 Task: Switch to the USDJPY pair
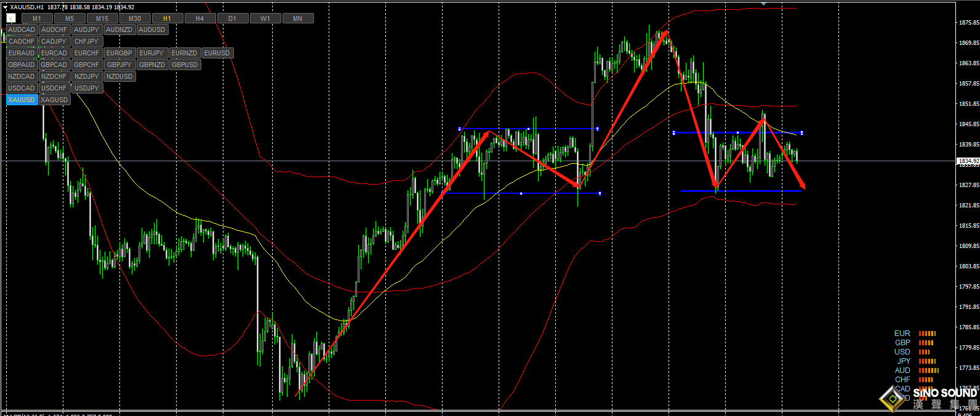[86, 88]
